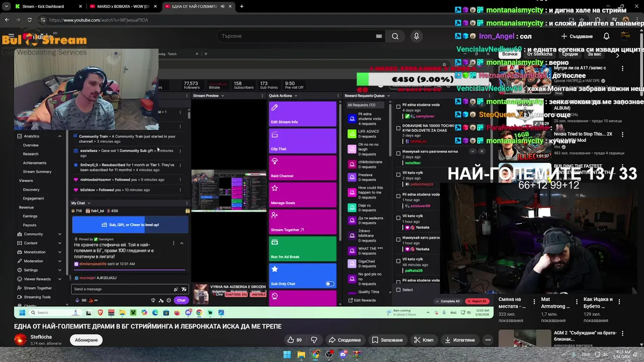The width and height of the screenshot is (644, 362).
Task: Click the YouTube search magnifier button
Action: pyautogui.click(x=395, y=36)
